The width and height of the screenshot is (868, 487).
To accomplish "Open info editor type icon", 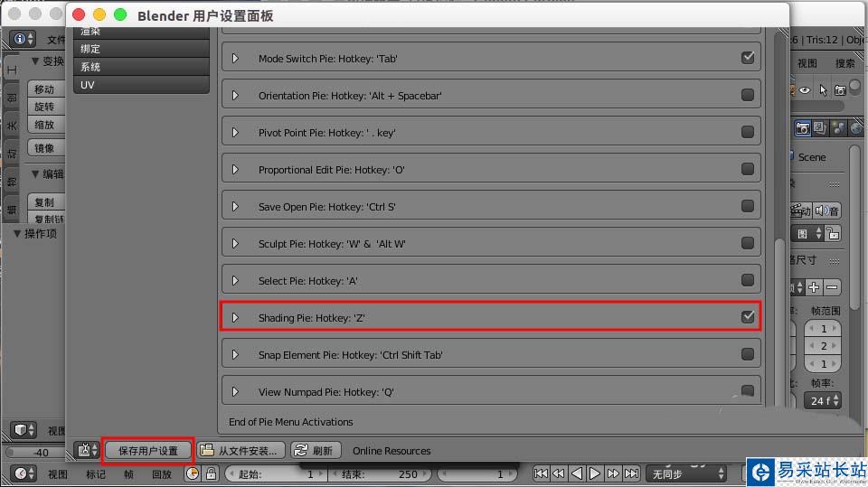I will 23,39.
